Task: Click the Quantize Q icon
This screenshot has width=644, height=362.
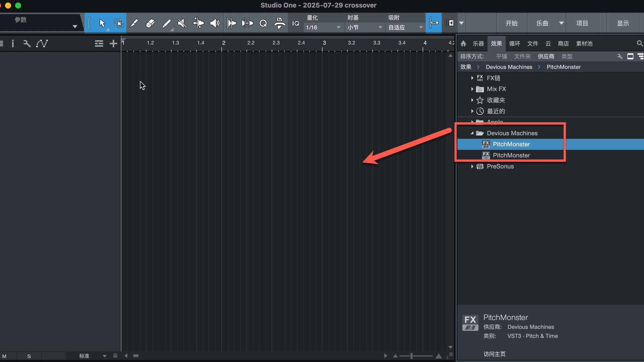Action: click(263, 23)
